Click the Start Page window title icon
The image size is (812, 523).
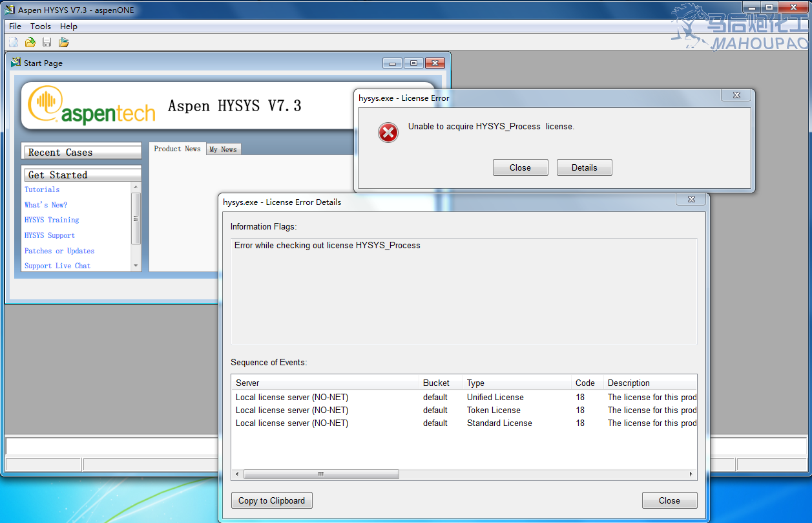[x=16, y=63]
